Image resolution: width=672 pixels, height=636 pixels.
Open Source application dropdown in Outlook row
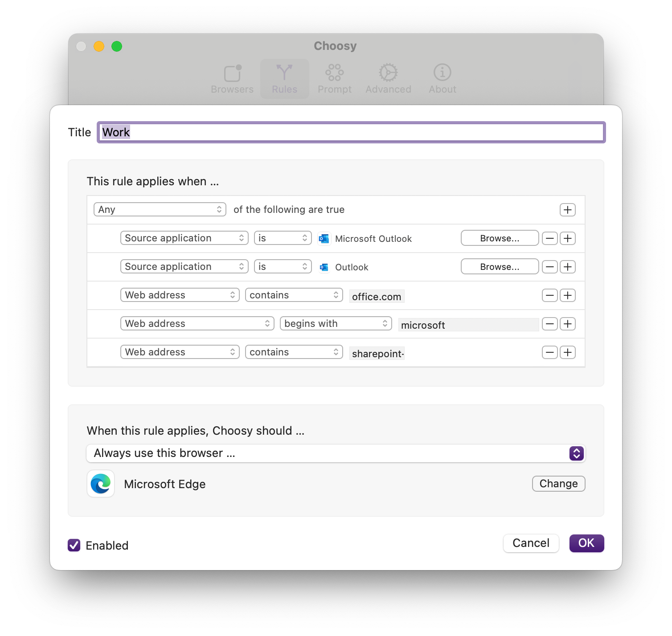(184, 266)
